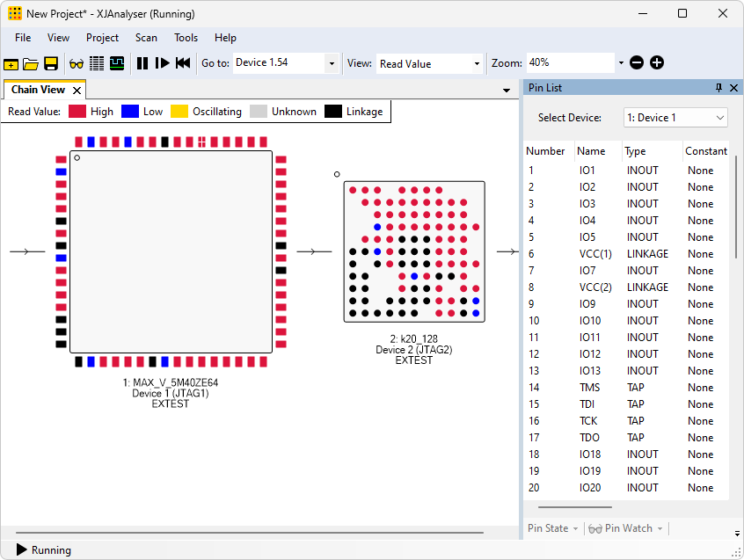Open the Go to device dropdown

click(x=332, y=63)
